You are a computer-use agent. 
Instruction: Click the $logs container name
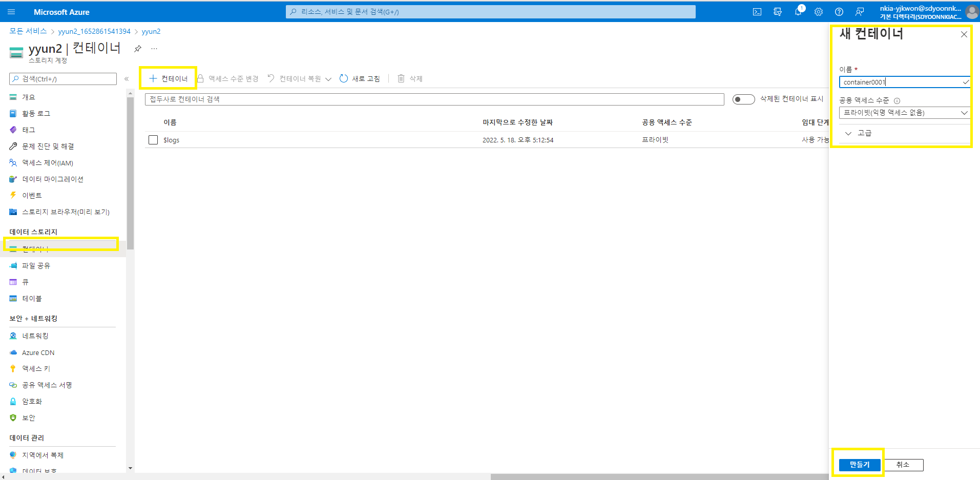click(172, 140)
